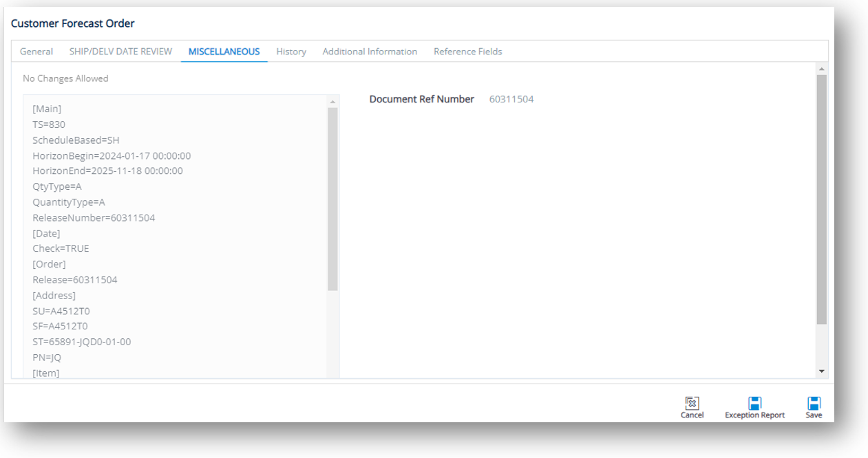The height and width of the screenshot is (458, 868).
Task: Click the Save disk icon
Action: pyautogui.click(x=814, y=403)
